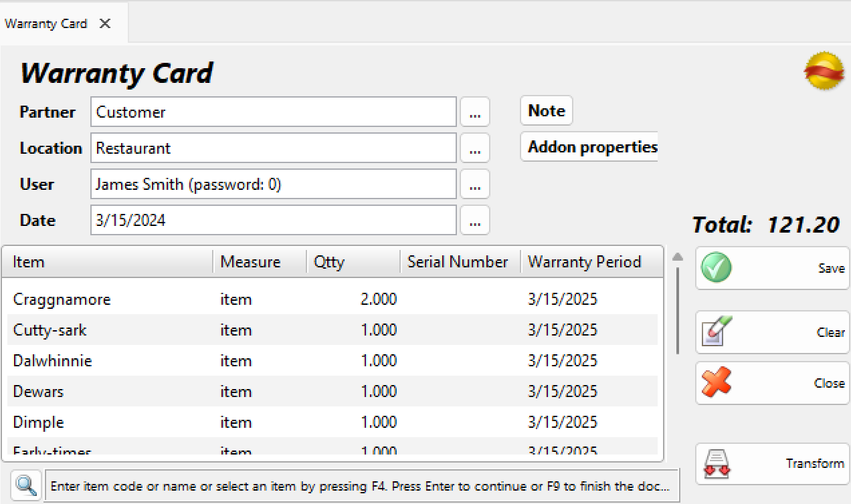Click the gold coin logo icon

click(x=824, y=71)
